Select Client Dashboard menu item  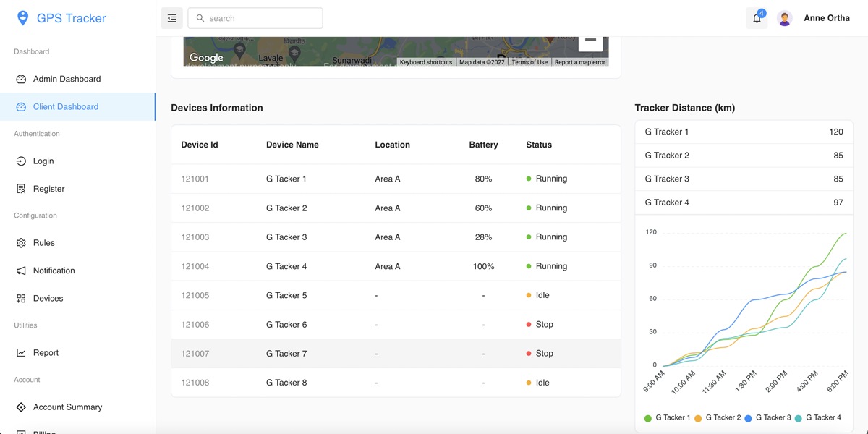coord(77,106)
